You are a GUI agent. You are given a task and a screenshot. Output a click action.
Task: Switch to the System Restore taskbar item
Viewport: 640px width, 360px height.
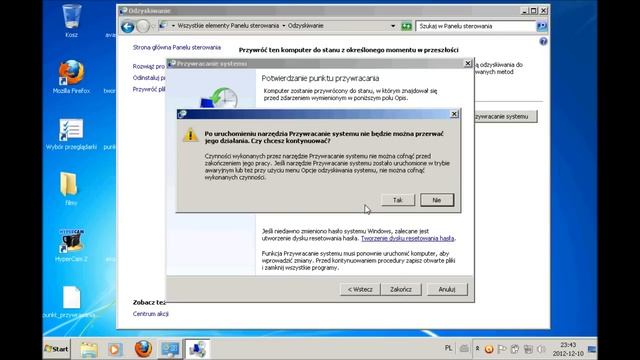(x=197, y=349)
